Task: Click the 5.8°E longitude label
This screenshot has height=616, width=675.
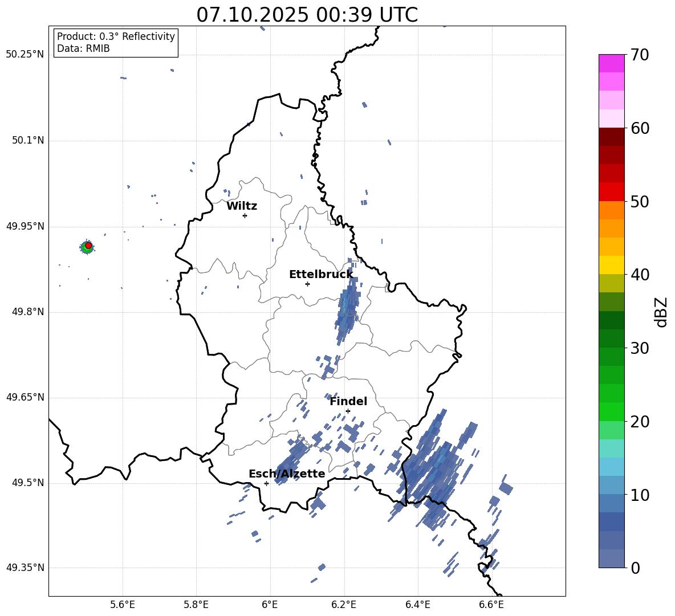Action: pos(196,605)
